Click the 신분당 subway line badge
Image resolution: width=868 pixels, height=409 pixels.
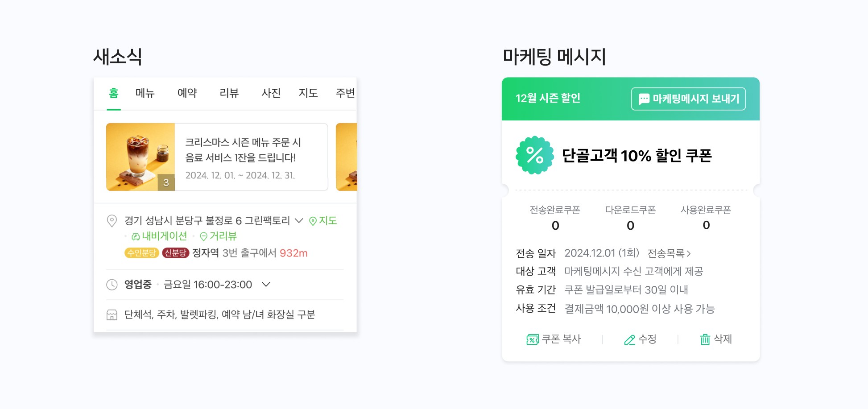[176, 253]
